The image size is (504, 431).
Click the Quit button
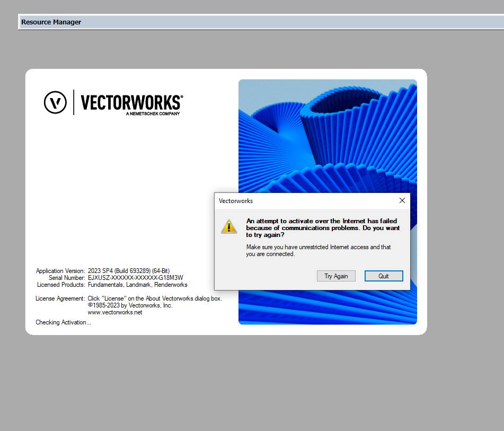384,276
